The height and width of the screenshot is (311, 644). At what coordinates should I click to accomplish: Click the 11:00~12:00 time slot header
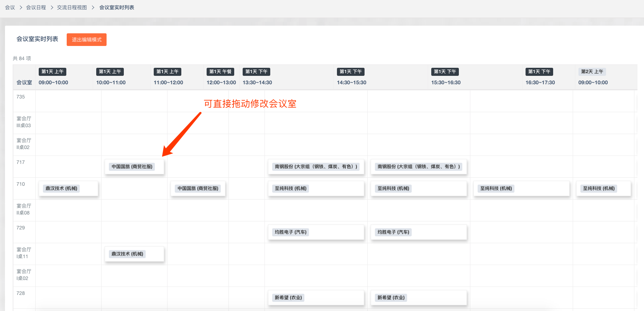168,82
